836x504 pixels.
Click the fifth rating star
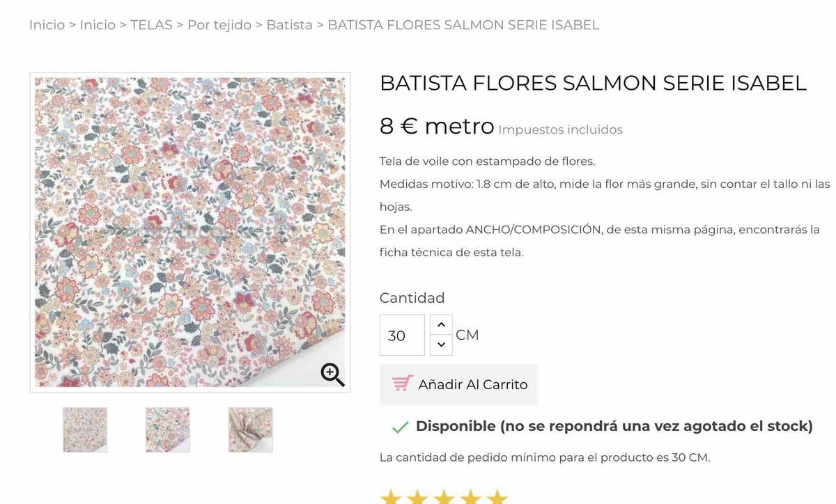497,497
